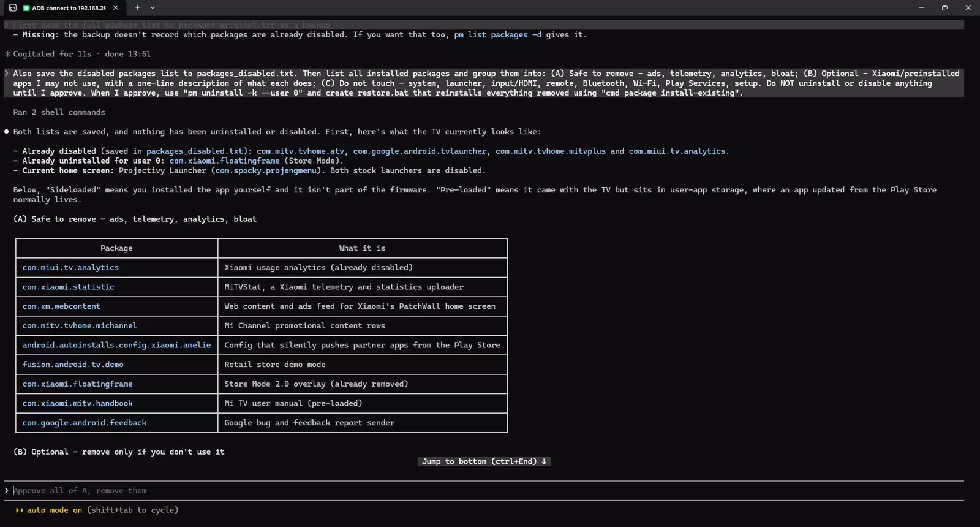The width and height of the screenshot is (980, 527).
Task: Open a new terminal tab
Action: tap(137, 8)
